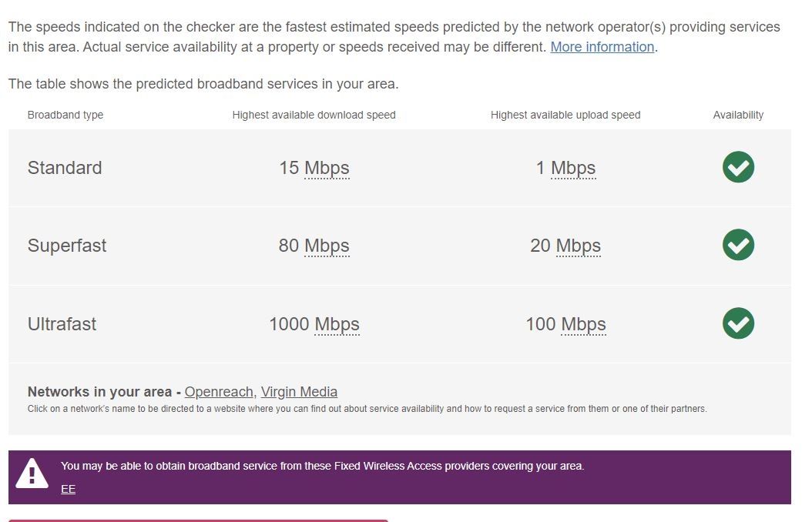Click the Highest available download speed header
Screen dimensions: 812x522
point(314,115)
